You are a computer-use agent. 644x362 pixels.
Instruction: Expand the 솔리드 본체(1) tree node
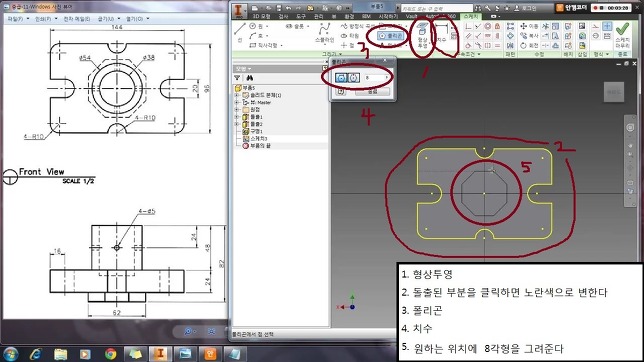tap(237, 95)
